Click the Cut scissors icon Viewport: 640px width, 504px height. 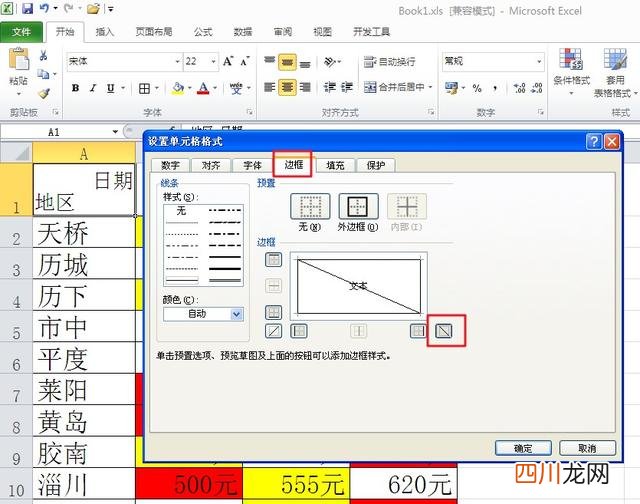pyautogui.click(x=43, y=55)
